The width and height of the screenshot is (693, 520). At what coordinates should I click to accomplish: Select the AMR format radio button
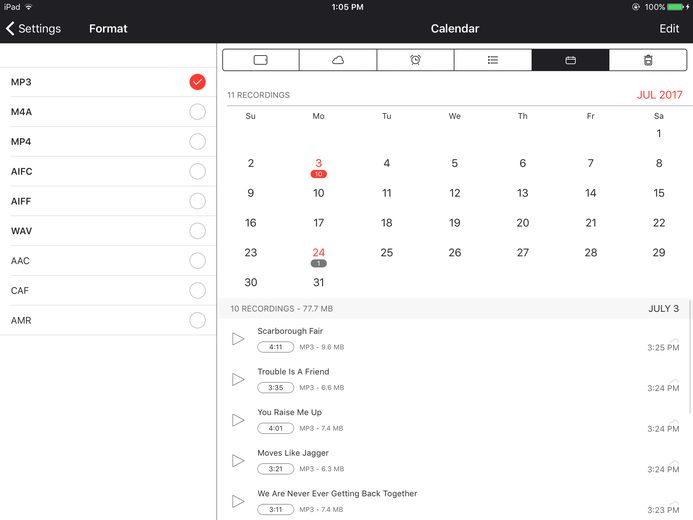coord(198,320)
